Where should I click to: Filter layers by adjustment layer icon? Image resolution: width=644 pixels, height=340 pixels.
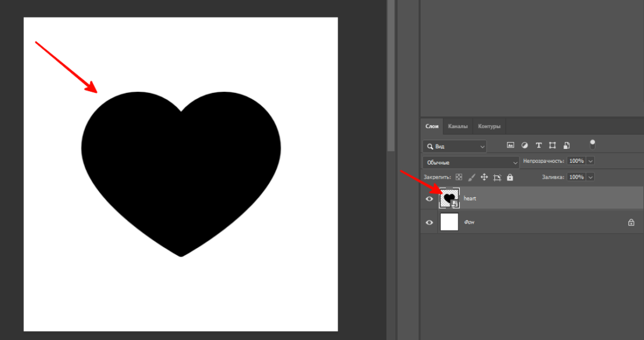pyautogui.click(x=525, y=145)
